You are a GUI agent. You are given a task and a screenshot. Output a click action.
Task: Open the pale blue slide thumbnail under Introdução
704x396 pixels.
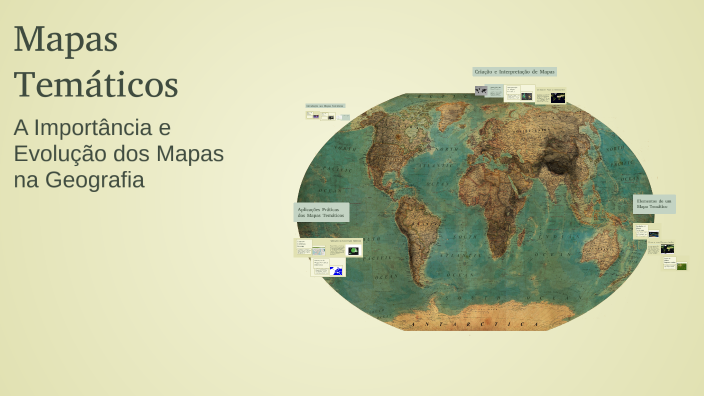[343, 117]
